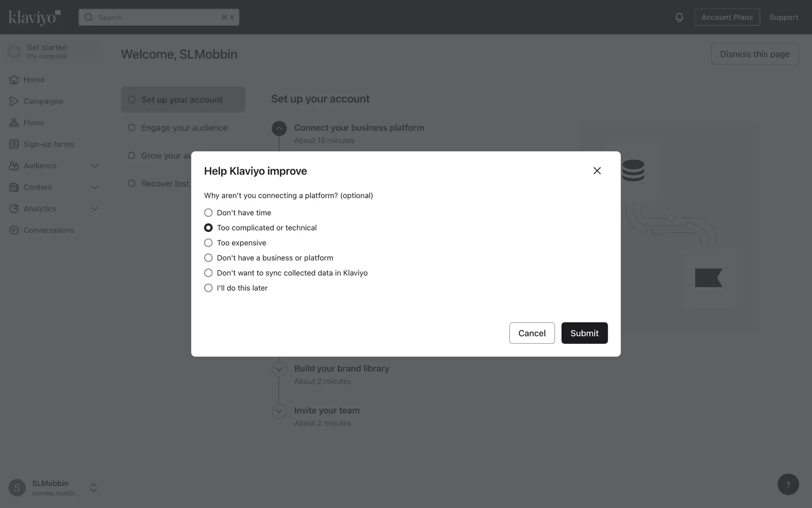This screenshot has width=812, height=508.
Task: Click the Get started progress indicator
Action: click(x=14, y=52)
